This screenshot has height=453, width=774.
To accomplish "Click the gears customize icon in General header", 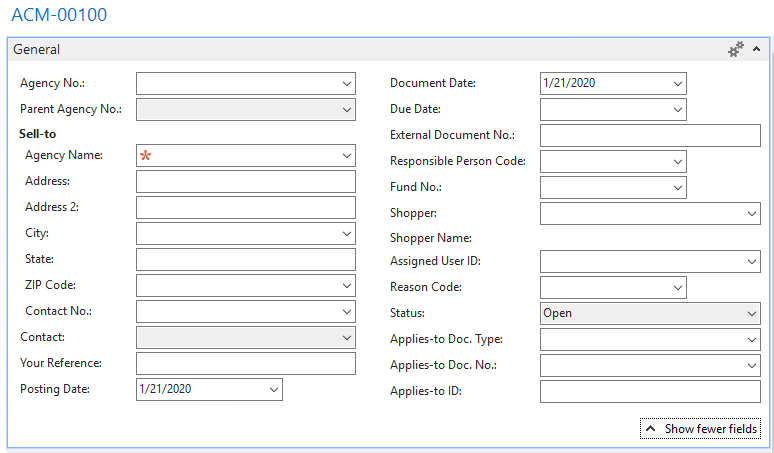I will coord(736,49).
